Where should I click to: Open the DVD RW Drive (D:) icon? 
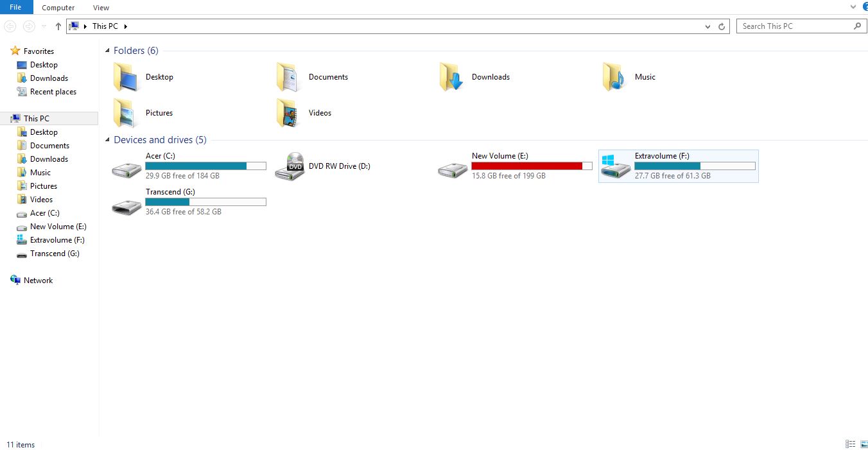click(x=290, y=166)
